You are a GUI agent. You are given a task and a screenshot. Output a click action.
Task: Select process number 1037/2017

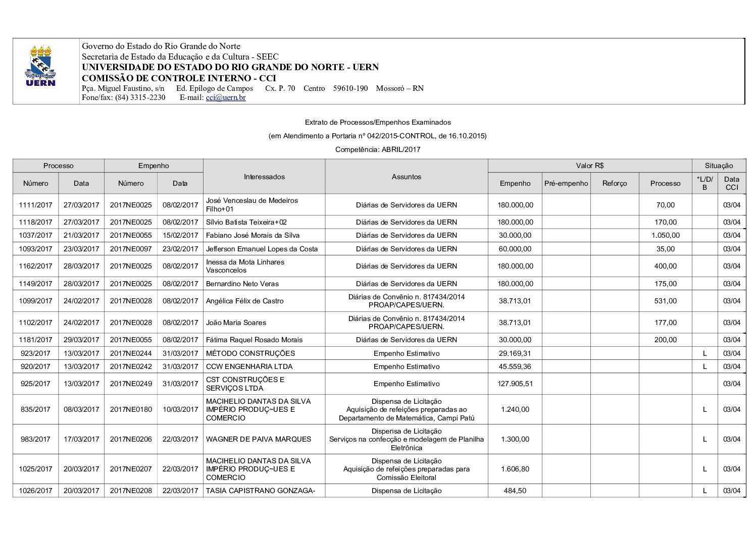pos(35,235)
